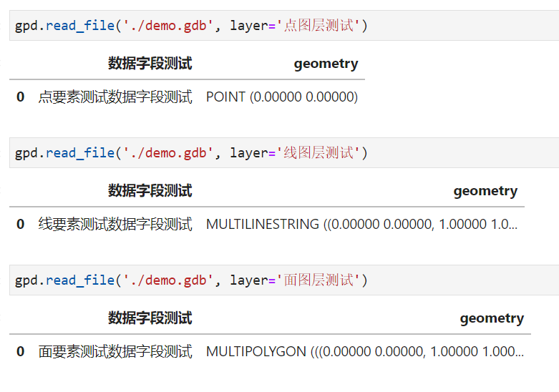Click the code cell reading layer '点图层测试'
559x392 pixels.
pos(284,25)
